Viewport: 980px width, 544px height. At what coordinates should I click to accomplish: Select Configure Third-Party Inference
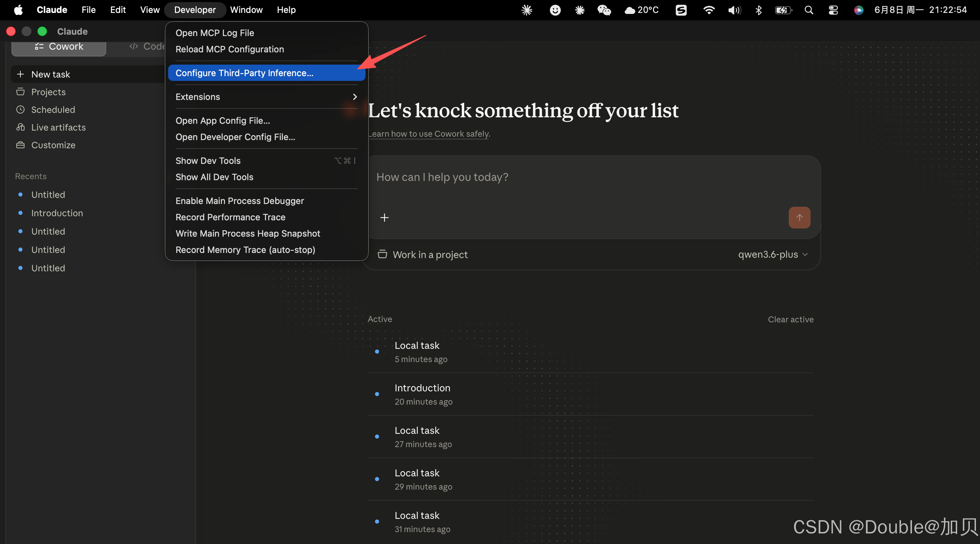click(x=267, y=73)
